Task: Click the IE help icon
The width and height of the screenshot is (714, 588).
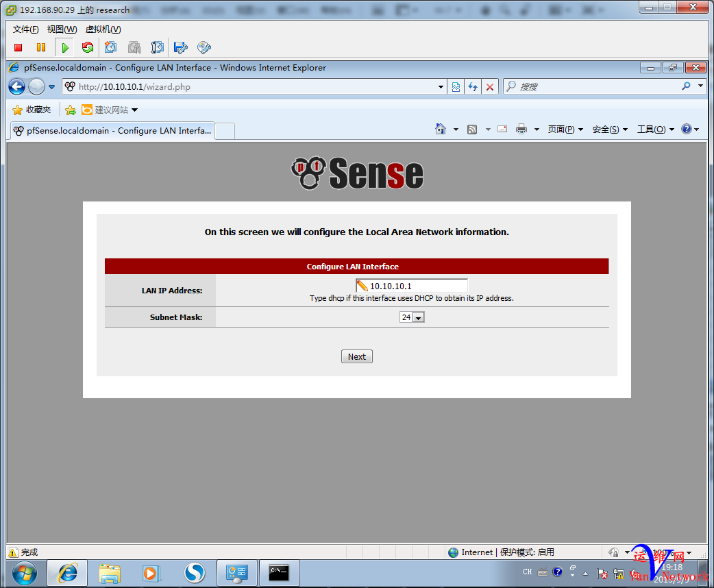Action: (687, 129)
